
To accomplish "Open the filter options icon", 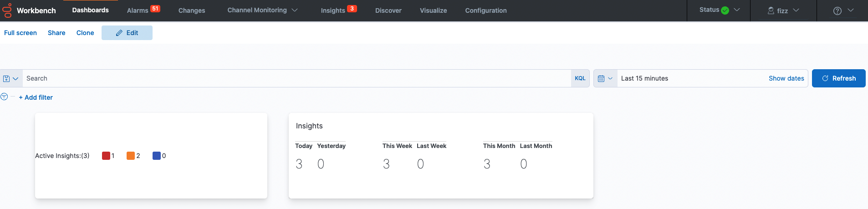I will coord(4,97).
